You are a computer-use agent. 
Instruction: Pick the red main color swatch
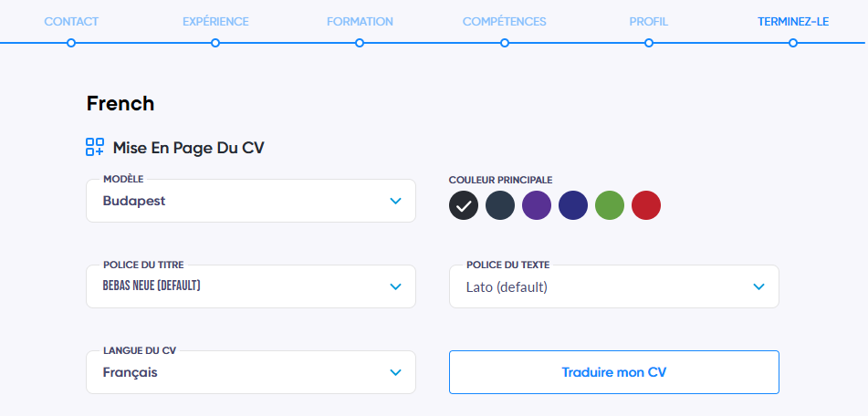point(646,205)
